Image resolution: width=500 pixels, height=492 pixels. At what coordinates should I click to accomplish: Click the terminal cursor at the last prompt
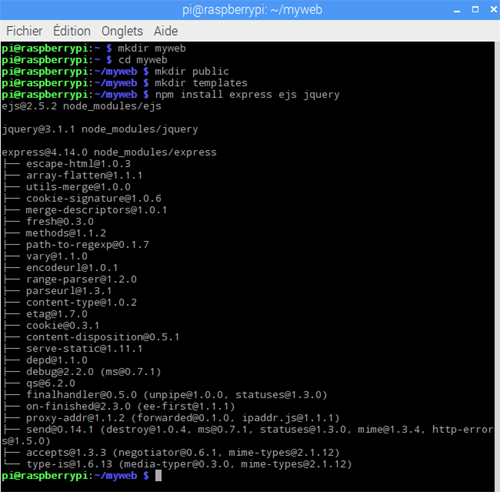158,476
